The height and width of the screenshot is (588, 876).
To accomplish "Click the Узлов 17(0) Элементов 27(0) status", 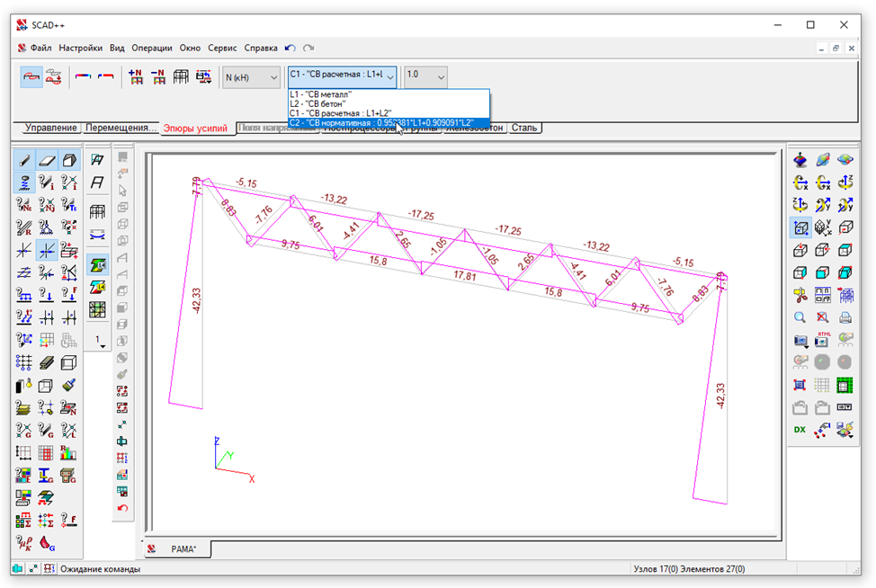I will [689, 569].
